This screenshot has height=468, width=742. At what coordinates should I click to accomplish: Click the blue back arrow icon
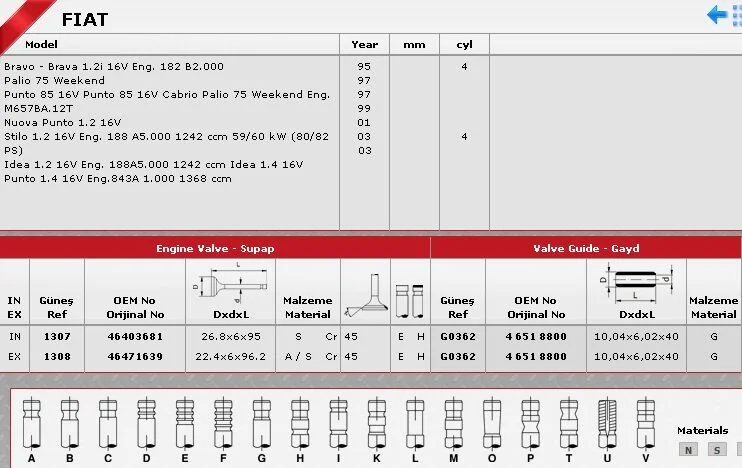[x=718, y=15]
